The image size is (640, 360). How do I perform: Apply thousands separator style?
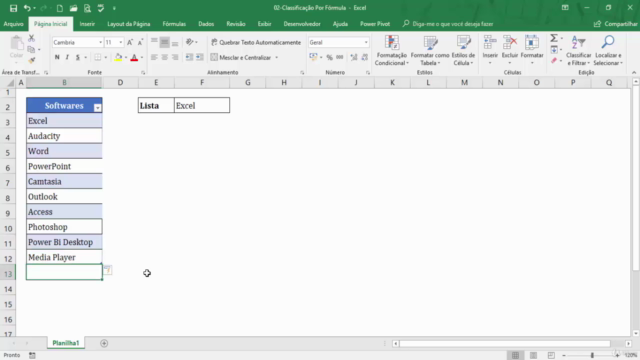click(x=340, y=58)
